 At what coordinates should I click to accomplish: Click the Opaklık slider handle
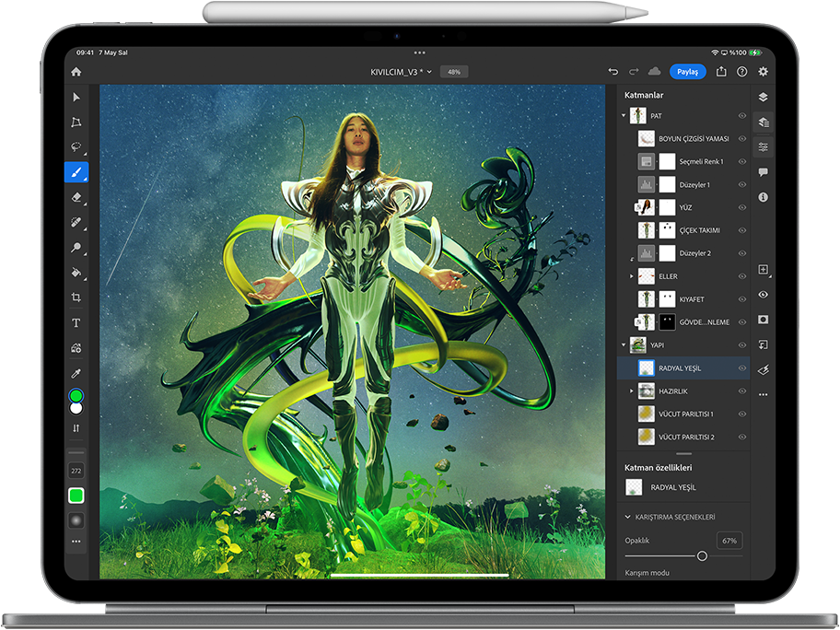point(702,556)
